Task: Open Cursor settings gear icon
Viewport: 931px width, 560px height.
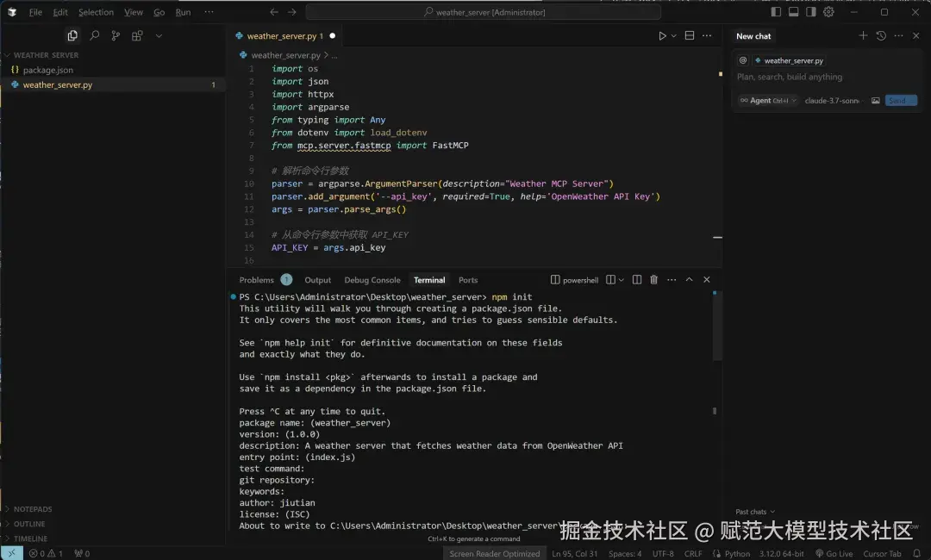Action: click(828, 12)
